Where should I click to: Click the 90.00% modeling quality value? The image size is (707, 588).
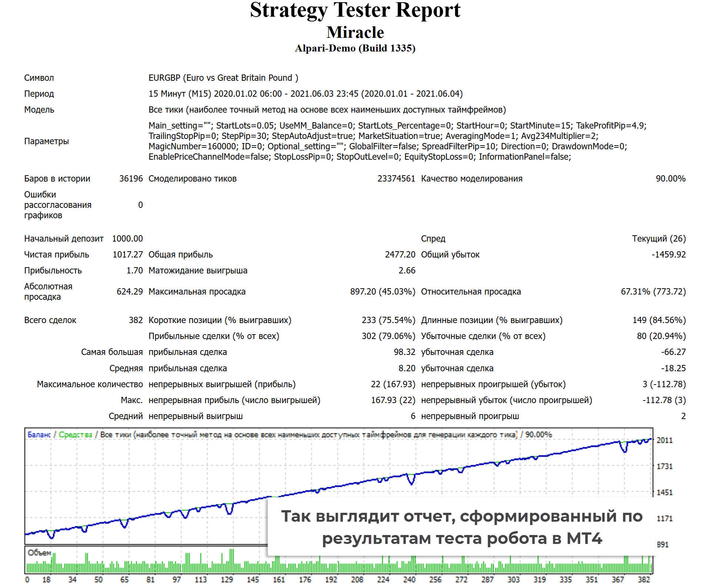(x=670, y=179)
